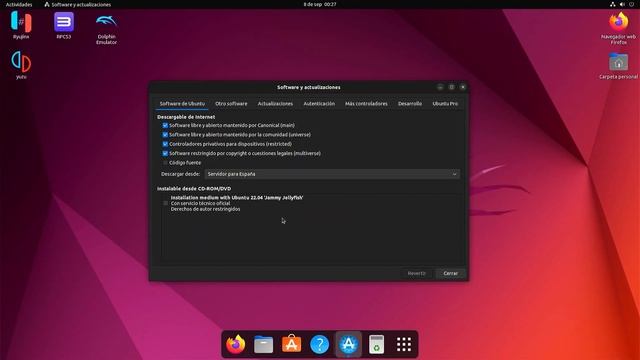Toggle main Canonical software checkbox
640x360 pixels.
(x=165, y=125)
